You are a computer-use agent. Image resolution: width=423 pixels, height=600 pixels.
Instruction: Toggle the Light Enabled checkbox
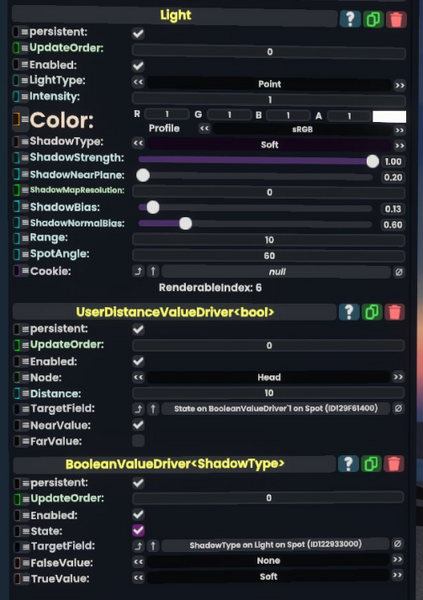pos(138,66)
